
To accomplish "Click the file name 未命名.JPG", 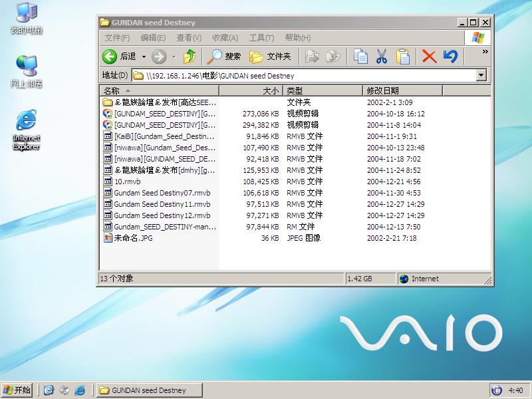I will click(x=133, y=238).
